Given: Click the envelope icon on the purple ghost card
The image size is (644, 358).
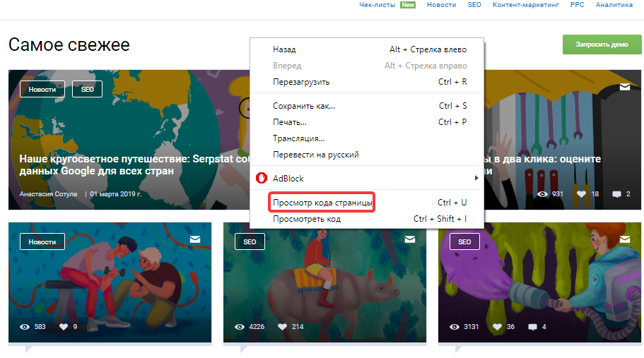Looking at the screenshot, I should 625,239.
